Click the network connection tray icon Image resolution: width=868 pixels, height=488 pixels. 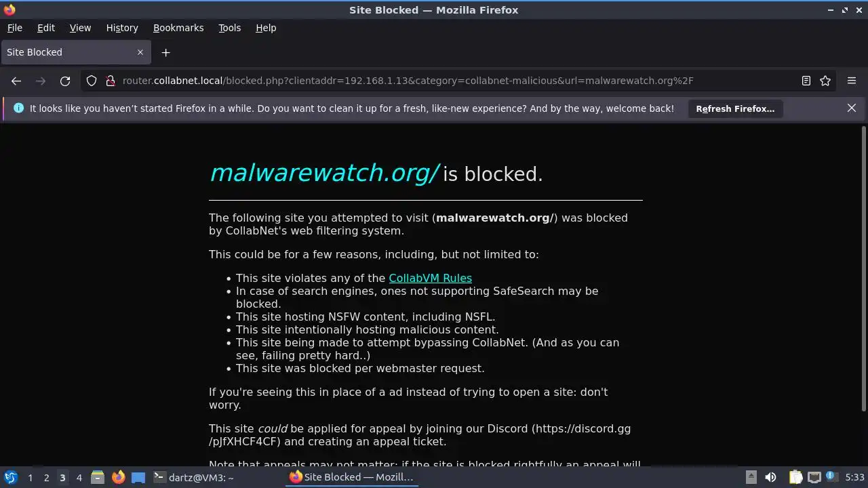point(814,477)
